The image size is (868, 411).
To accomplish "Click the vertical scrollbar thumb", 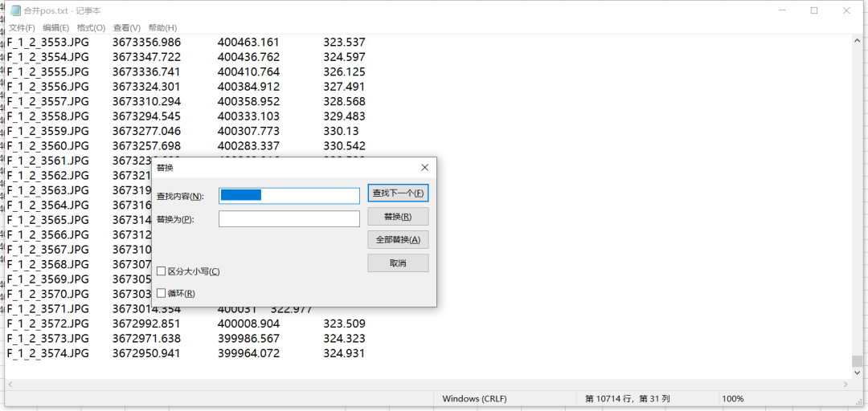I will tap(858, 361).
